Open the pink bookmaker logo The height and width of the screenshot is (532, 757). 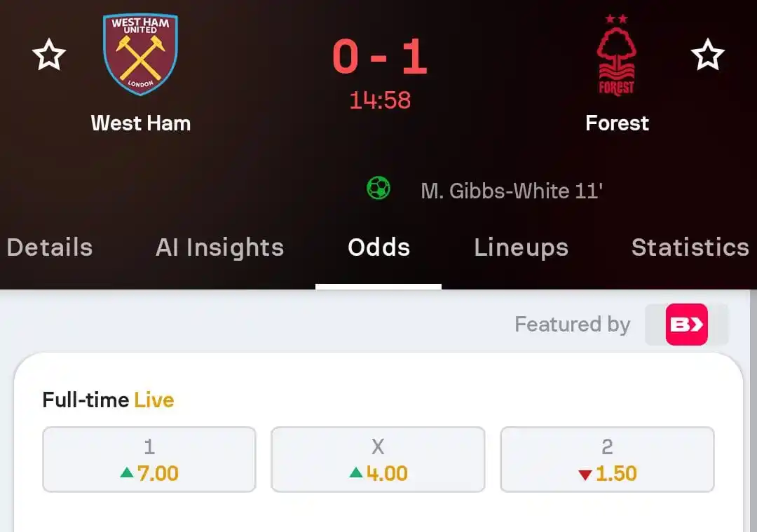click(686, 325)
